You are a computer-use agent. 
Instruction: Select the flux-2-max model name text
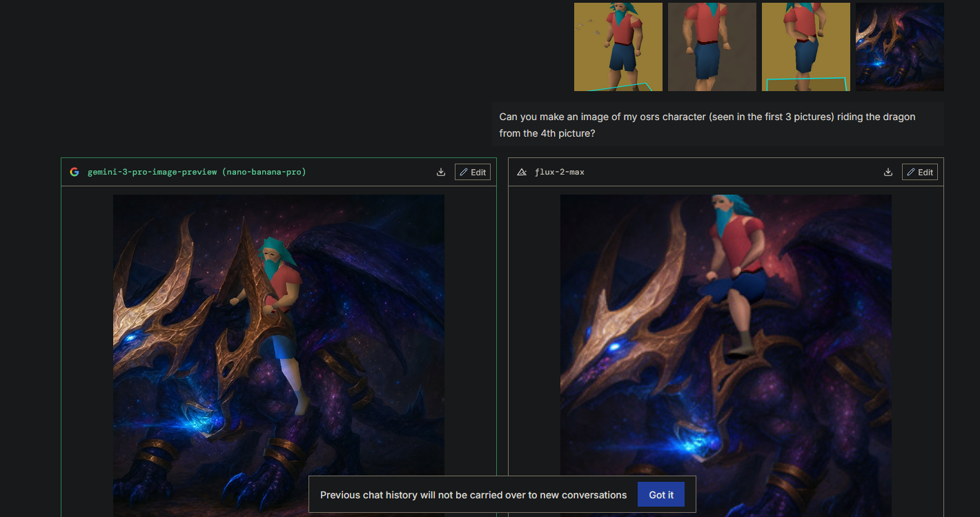[560, 172]
